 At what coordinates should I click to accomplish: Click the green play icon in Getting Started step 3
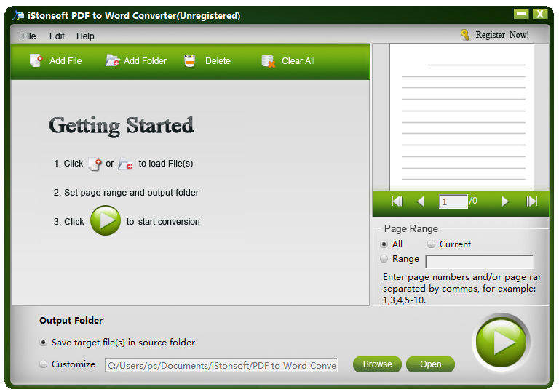pyautogui.click(x=106, y=220)
